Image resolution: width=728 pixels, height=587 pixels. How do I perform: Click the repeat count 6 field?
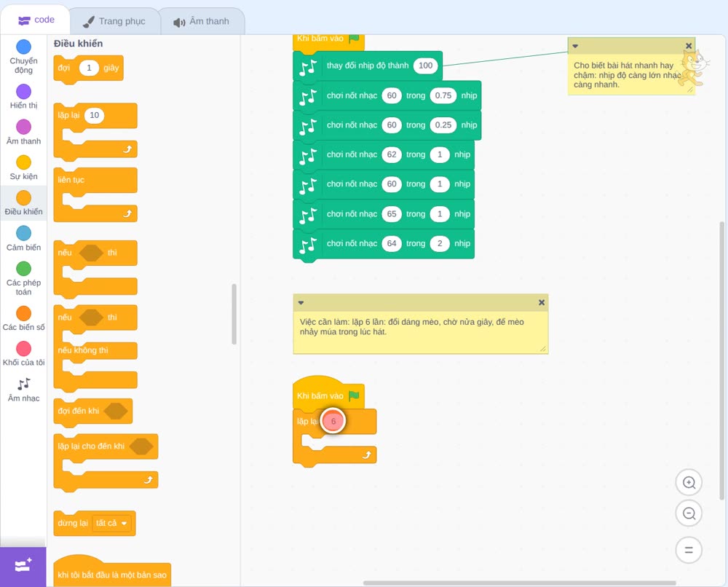333,421
